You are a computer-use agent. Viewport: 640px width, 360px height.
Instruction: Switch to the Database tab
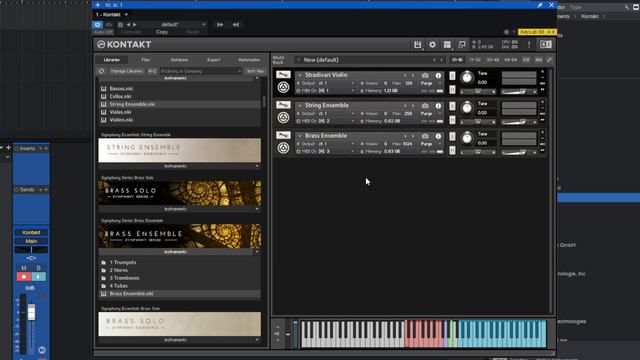[180, 60]
